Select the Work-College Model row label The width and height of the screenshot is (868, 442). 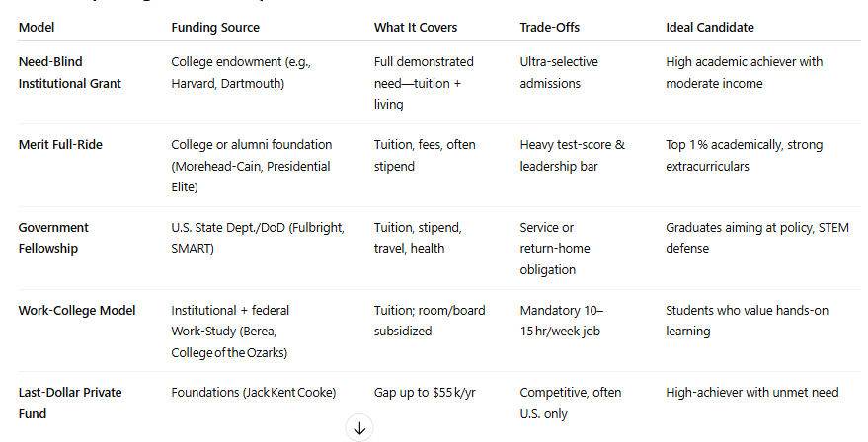coord(74,311)
